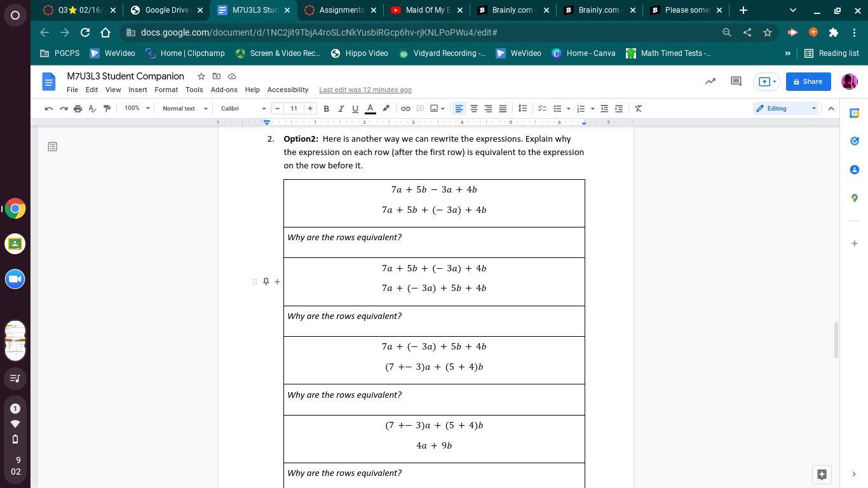Open the text color picker
Image resolution: width=868 pixels, height=488 pixels.
click(370, 109)
